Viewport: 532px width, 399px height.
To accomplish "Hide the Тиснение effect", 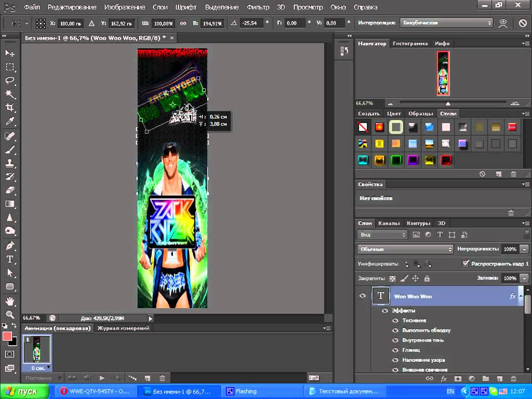I will pyautogui.click(x=395, y=320).
